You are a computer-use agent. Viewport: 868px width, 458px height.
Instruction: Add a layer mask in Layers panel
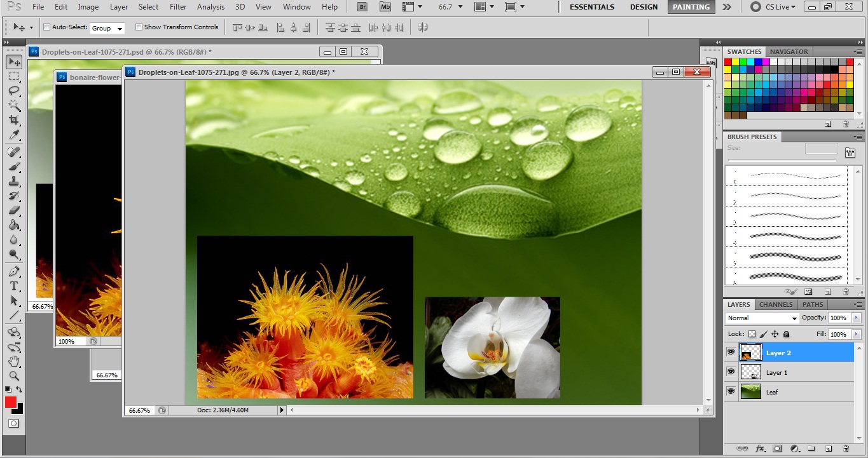[x=777, y=448]
